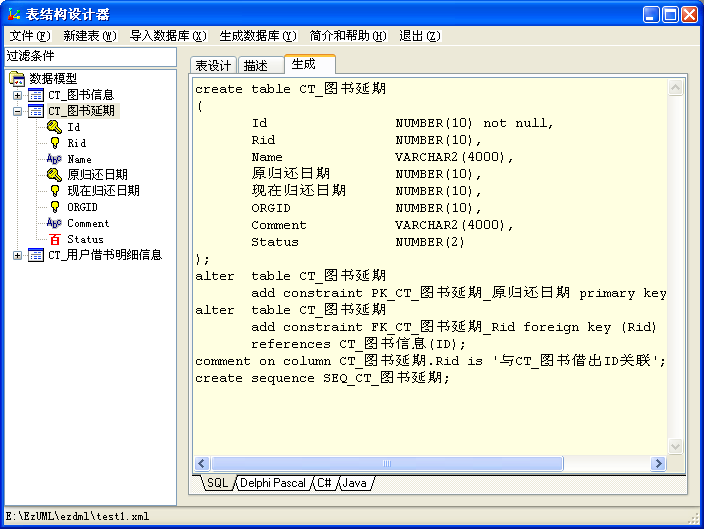Click the Abc icon beside Name field
The height and width of the screenshot is (529, 704).
click(54, 159)
